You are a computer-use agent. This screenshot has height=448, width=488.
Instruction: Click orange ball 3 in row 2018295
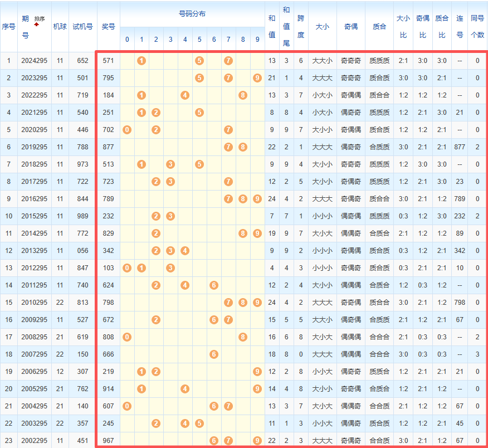pyautogui.click(x=170, y=164)
